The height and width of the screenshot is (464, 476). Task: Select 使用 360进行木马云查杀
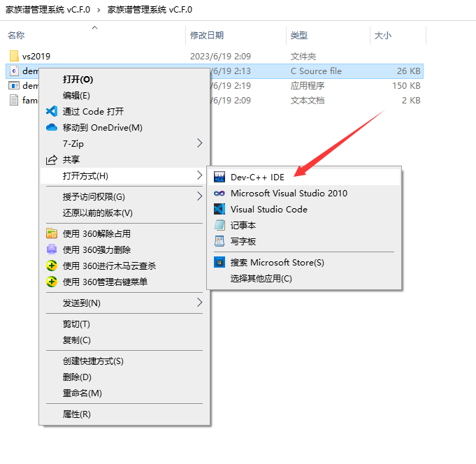click(x=124, y=266)
